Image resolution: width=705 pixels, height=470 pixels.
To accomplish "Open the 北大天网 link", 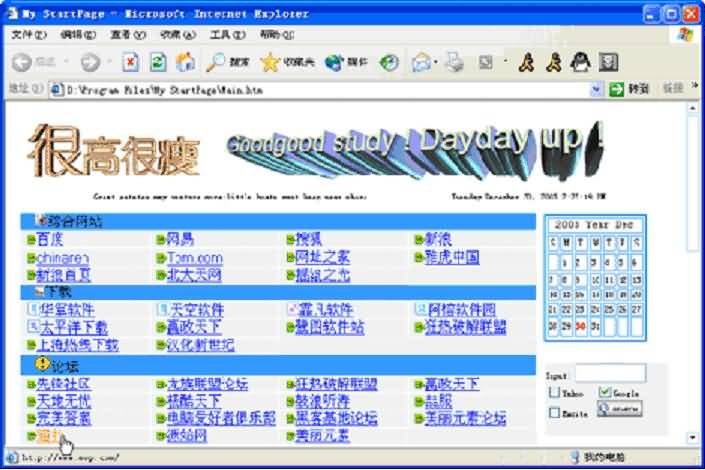I will [x=194, y=275].
